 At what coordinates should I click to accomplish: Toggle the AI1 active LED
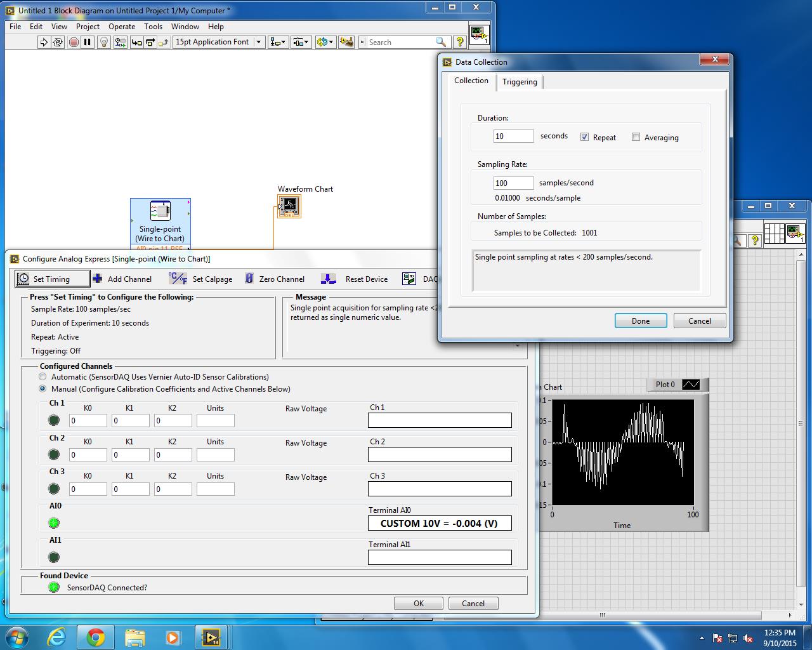tap(54, 557)
